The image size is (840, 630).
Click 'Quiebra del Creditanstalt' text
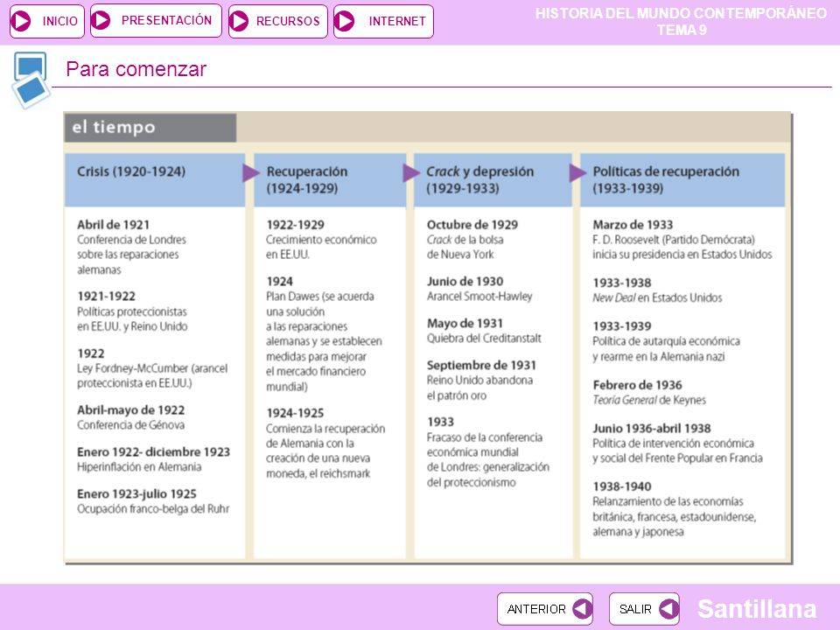(484, 339)
